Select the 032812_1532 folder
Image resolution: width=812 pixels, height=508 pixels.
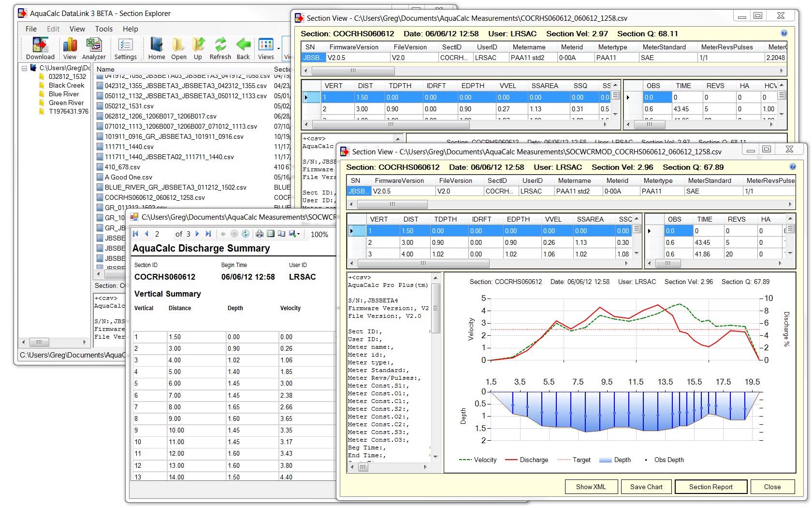pyautogui.click(x=67, y=76)
